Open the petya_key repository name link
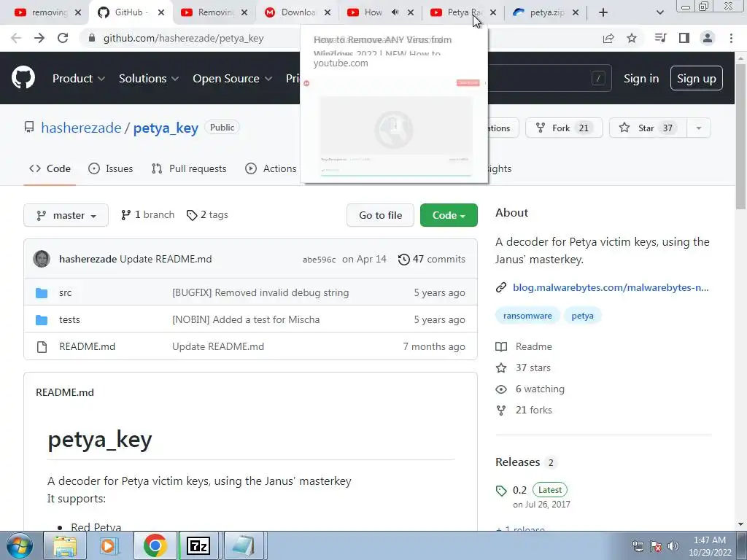Image resolution: width=747 pixels, height=560 pixels. (166, 128)
